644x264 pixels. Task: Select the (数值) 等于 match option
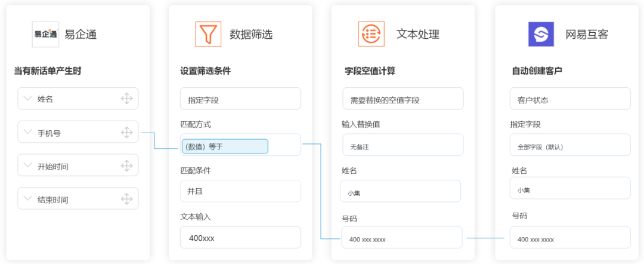pyautogui.click(x=225, y=146)
